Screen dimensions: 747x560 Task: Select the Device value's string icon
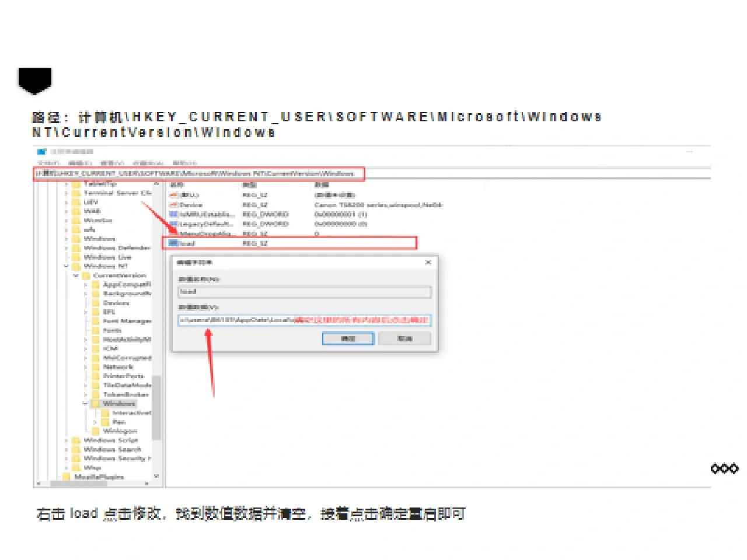[173, 205]
